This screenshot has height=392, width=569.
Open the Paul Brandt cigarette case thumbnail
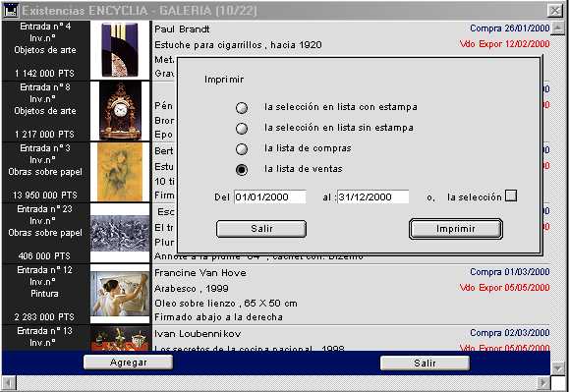(x=120, y=50)
